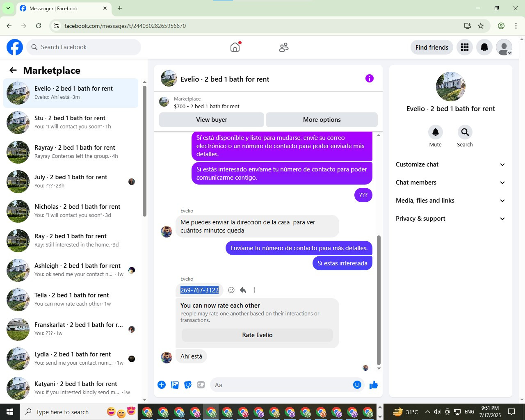Reload the page
Screen dimensions: 525x420
point(39,26)
